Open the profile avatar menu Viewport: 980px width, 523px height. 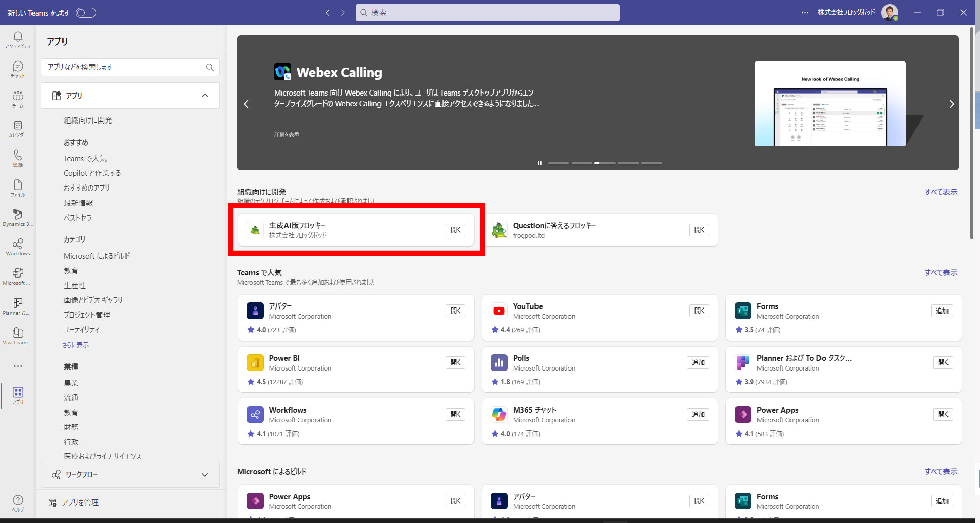pos(890,13)
